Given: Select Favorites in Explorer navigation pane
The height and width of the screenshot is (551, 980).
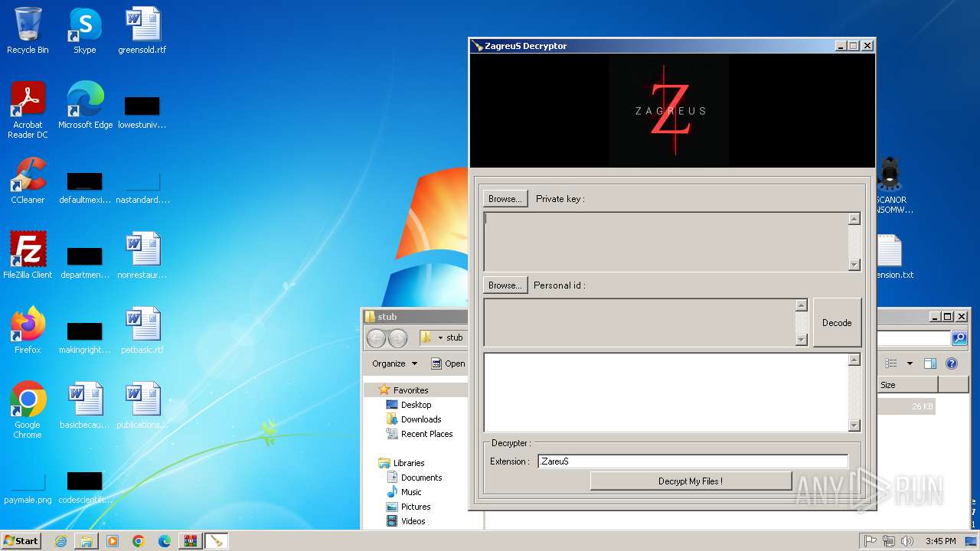Looking at the screenshot, I should click(x=410, y=390).
